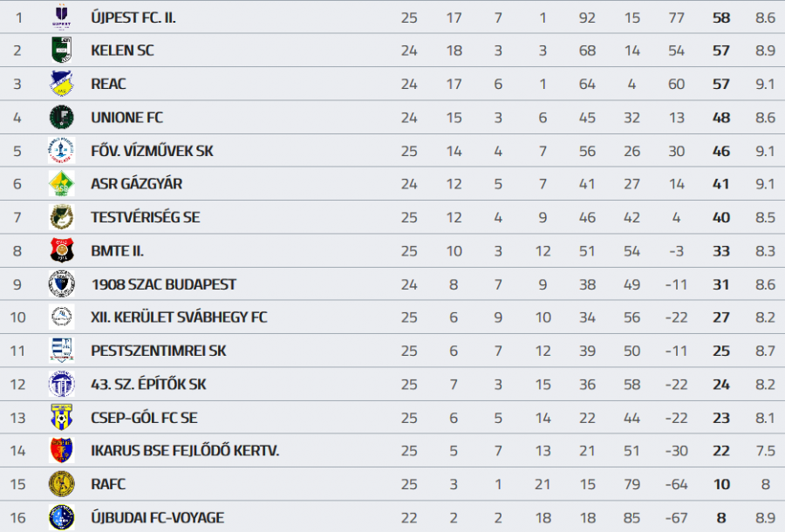Click the Testvériség SE club badge
Screen dimensions: 785x532
[61, 217]
